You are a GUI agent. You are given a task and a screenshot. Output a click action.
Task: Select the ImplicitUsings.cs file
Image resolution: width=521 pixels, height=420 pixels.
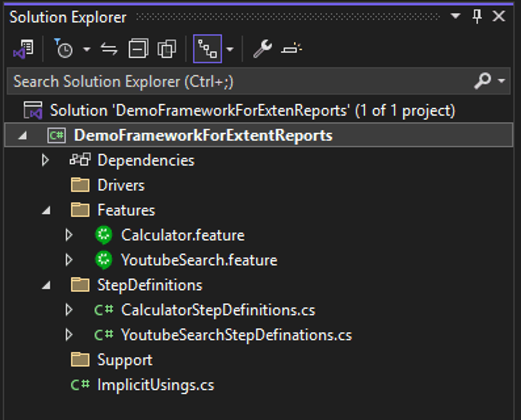click(x=156, y=385)
